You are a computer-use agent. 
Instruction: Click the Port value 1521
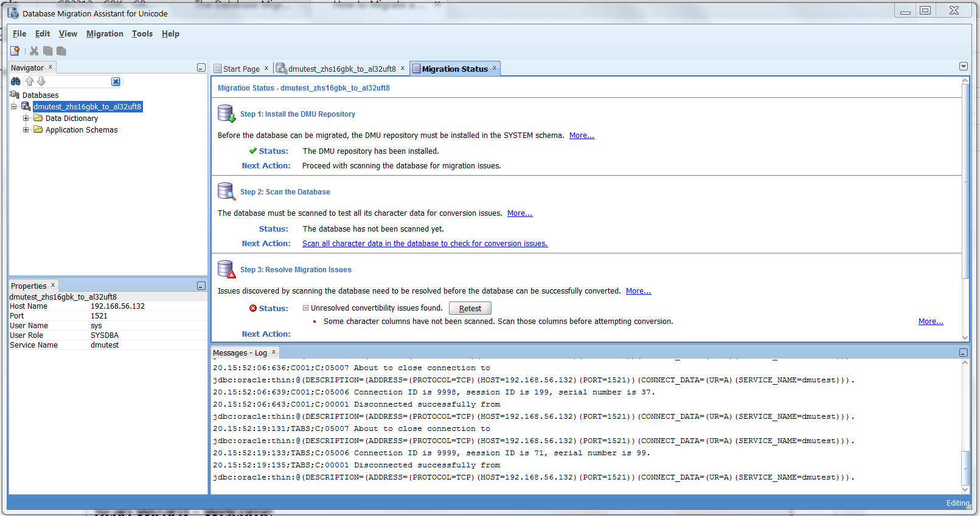(x=99, y=316)
